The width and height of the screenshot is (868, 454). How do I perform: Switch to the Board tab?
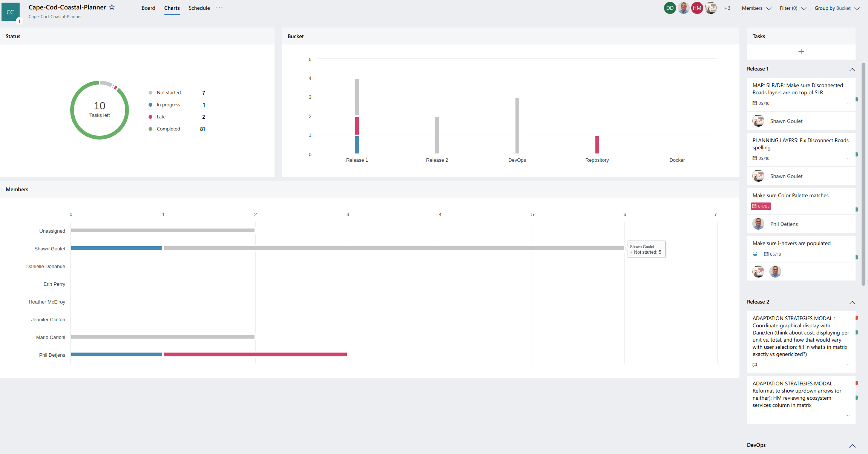148,8
